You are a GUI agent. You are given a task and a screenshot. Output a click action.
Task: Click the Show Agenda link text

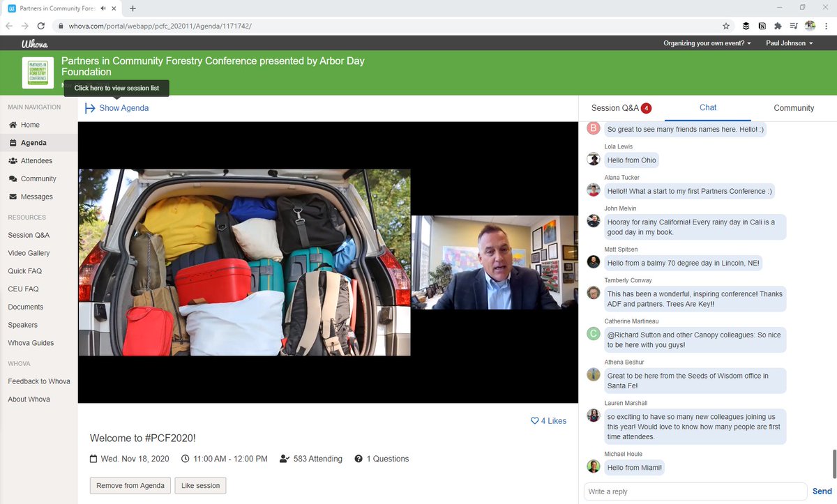124,108
